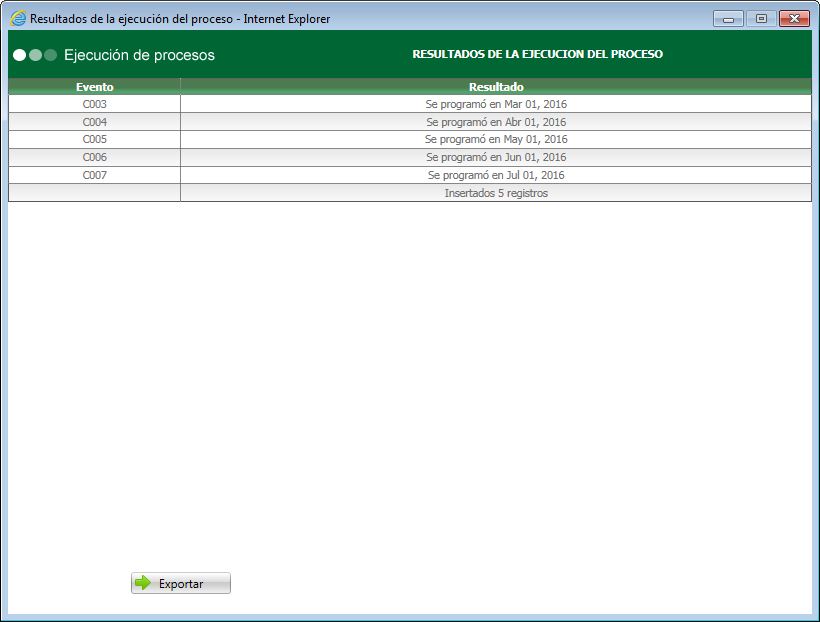Screen dimensions: 820x622
Task: Click the RESULTADOS DE LA EJECUCION DEL PROCESO title
Action: click(x=537, y=54)
